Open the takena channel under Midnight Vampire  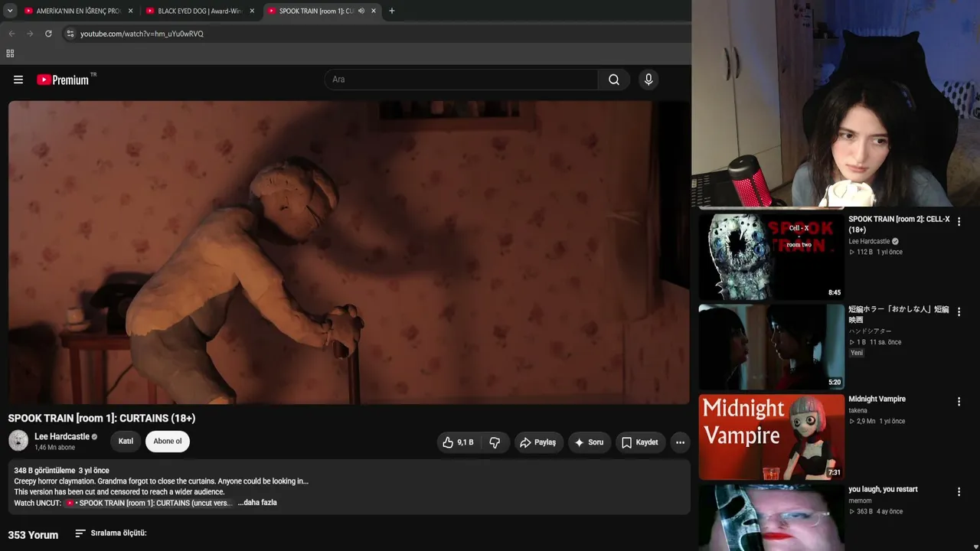857,411
